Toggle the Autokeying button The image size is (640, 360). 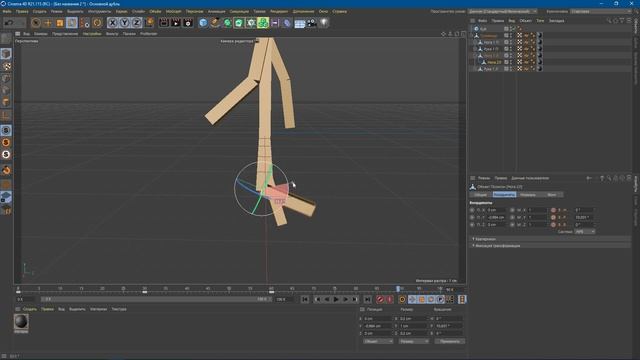click(389, 300)
